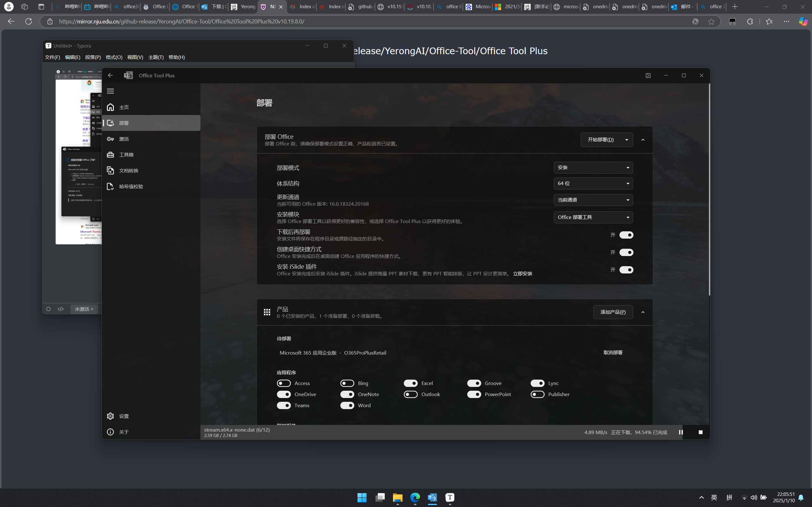Open the 工具箱 (Toolbox) page

click(126, 155)
